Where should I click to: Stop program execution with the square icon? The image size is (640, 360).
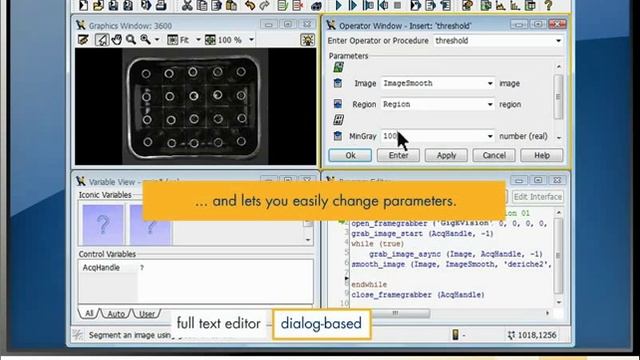coord(397,5)
